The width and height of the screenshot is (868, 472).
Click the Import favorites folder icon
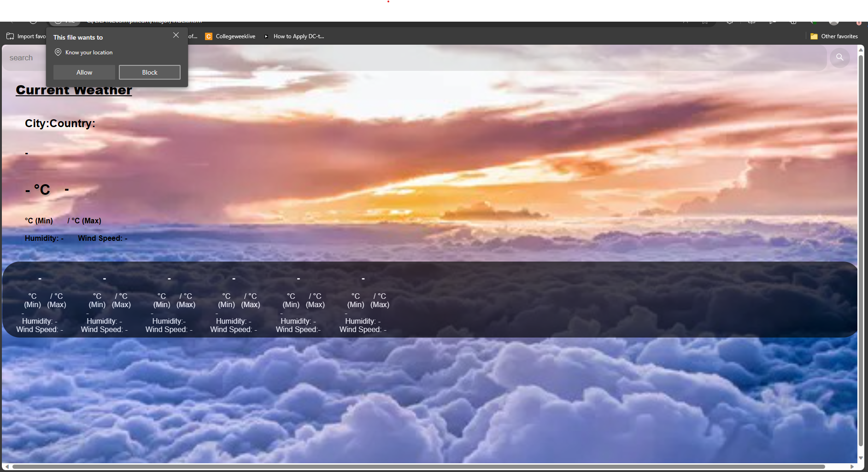[x=10, y=36]
